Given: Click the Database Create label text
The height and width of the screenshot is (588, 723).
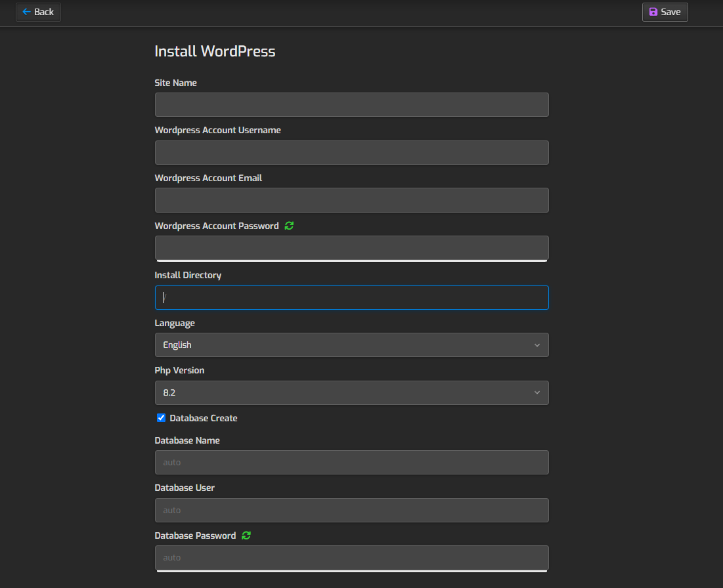Looking at the screenshot, I should (x=204, y=418).
